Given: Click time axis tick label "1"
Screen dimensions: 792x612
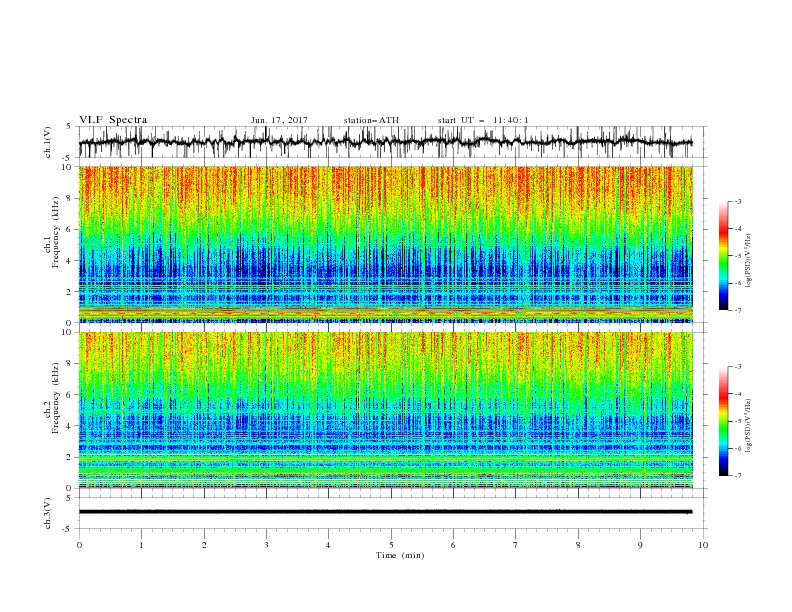Looking at the screenshot, I should [x=141, y=545].
